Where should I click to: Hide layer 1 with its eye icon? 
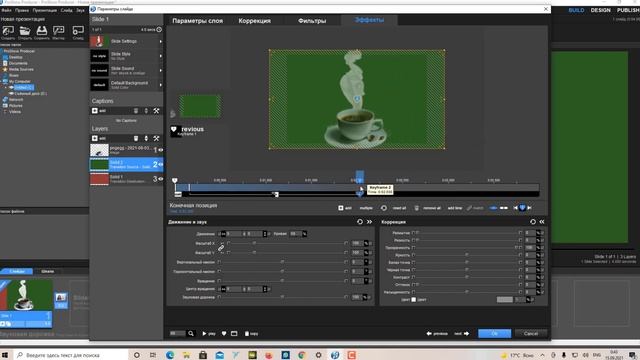pos(161,150)
